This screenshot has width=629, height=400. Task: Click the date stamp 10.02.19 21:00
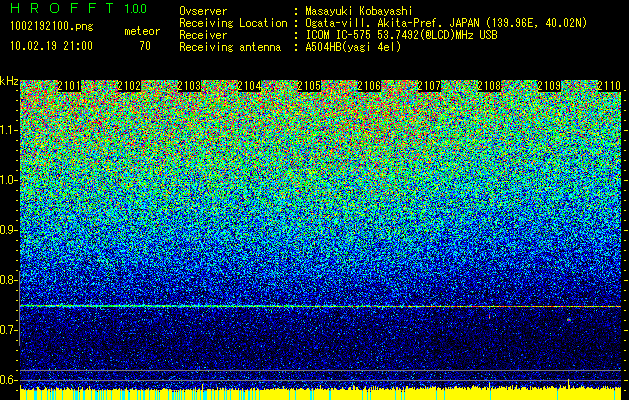(51, 46)
